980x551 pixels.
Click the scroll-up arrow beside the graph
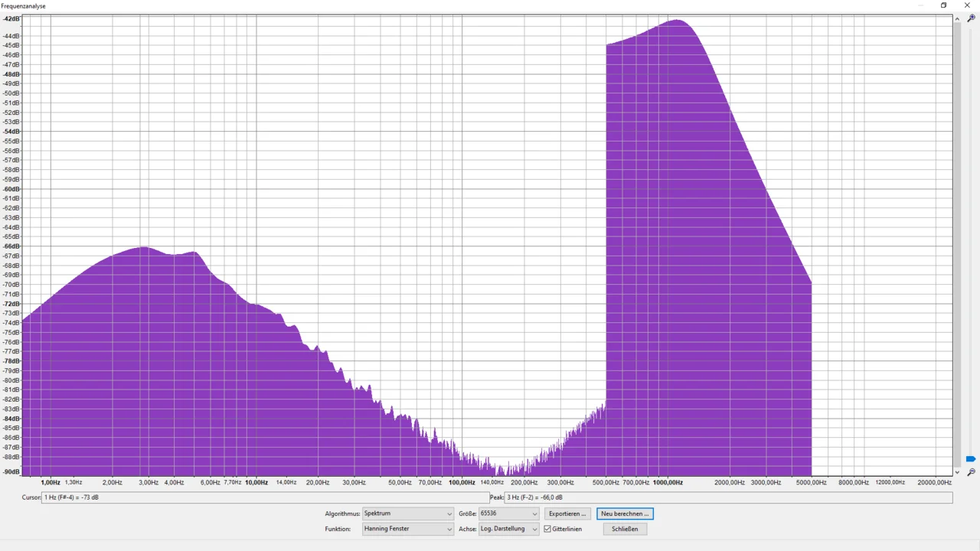point(957,18)
